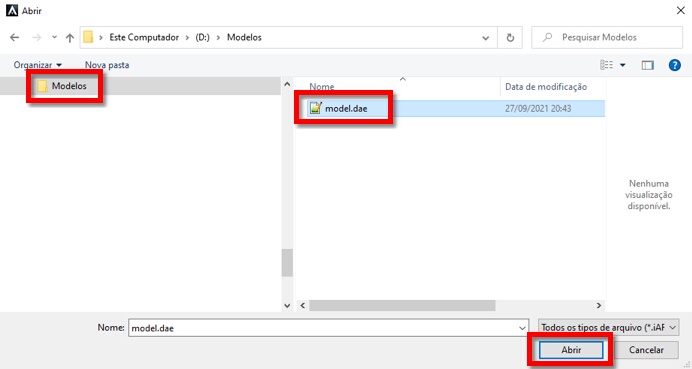The height and width of the screenshot is (369, 692).
Task: Open recent locations dropdown arrow
Action: click(54, 38)
